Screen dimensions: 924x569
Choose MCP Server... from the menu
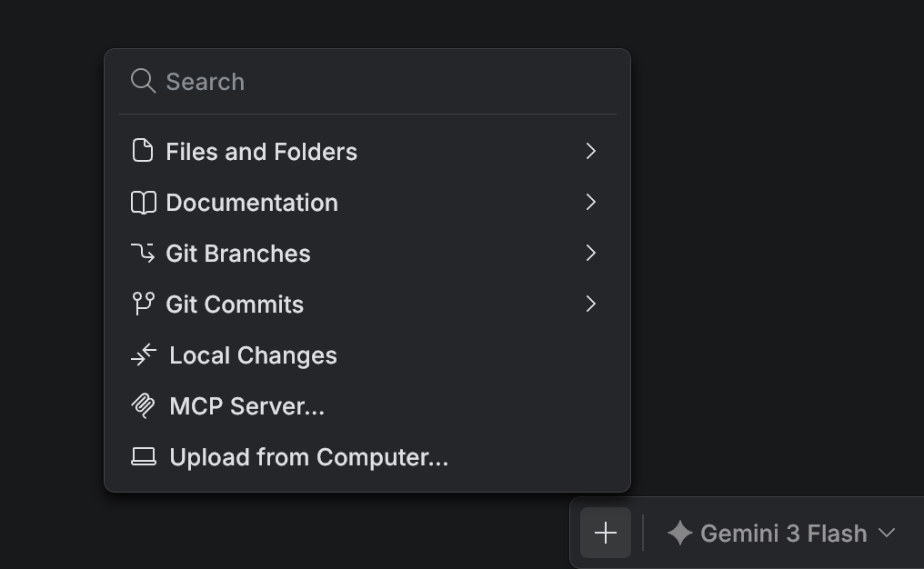click(x=246, y=406)
